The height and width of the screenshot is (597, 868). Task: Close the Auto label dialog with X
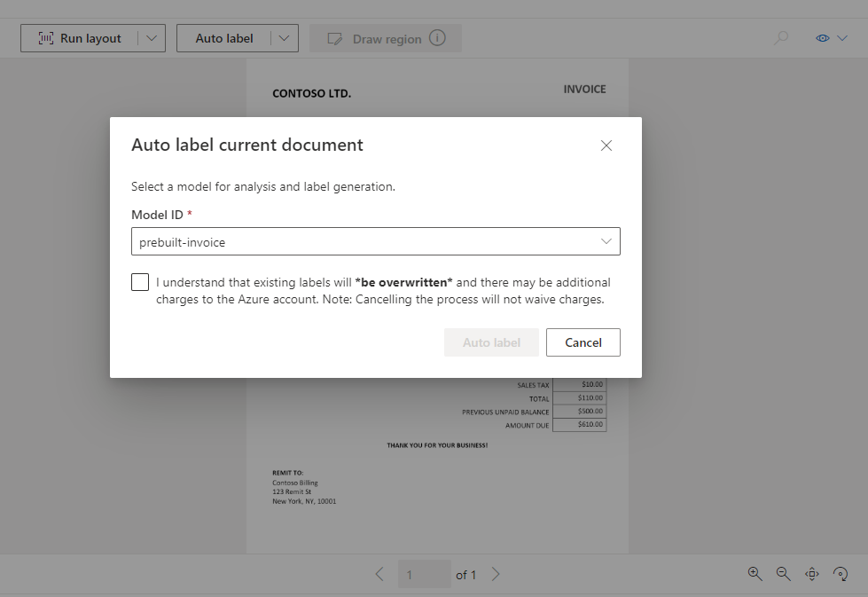pos(606,145)
